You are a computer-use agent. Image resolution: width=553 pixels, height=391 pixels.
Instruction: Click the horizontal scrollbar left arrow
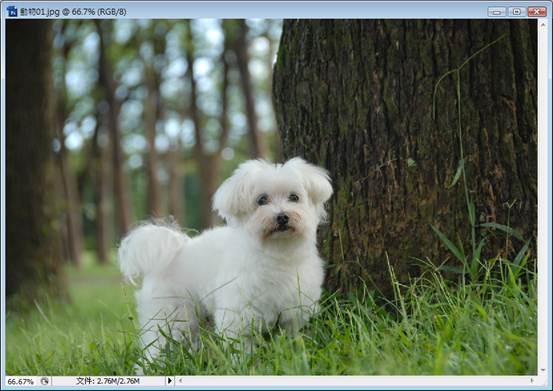pyautogui.click(x=181, y=380)
